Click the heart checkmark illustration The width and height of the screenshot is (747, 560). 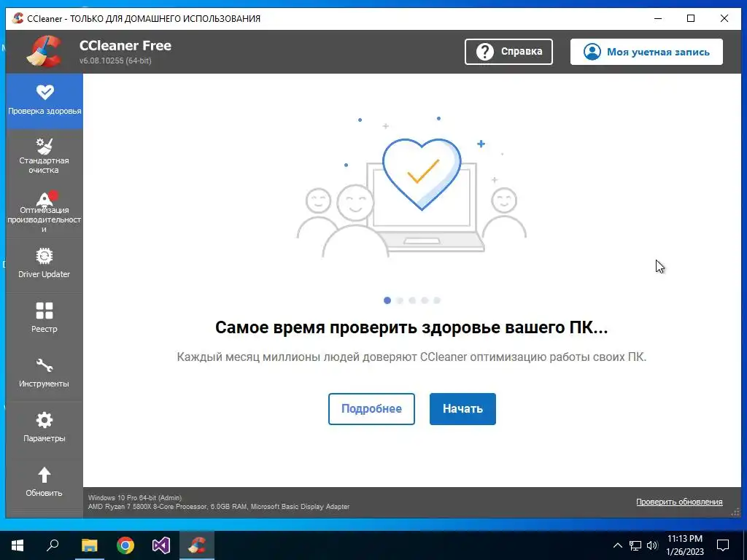coord(422,174)
